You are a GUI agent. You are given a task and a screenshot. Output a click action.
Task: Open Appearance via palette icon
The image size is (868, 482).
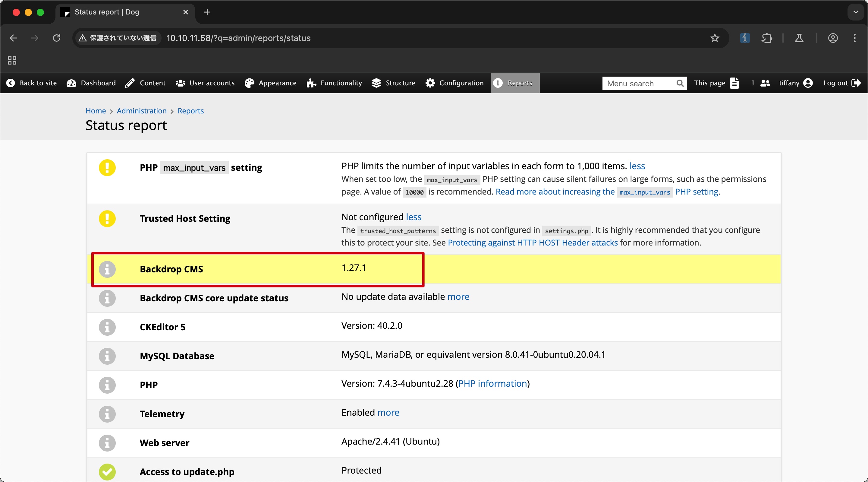249,83
